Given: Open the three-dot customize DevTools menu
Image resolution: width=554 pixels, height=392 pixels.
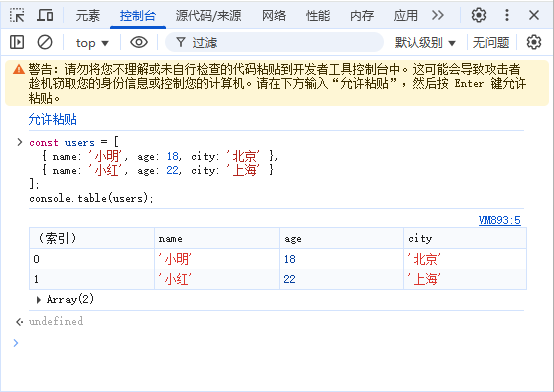Looking at the screenshot, I should [507, 15].
